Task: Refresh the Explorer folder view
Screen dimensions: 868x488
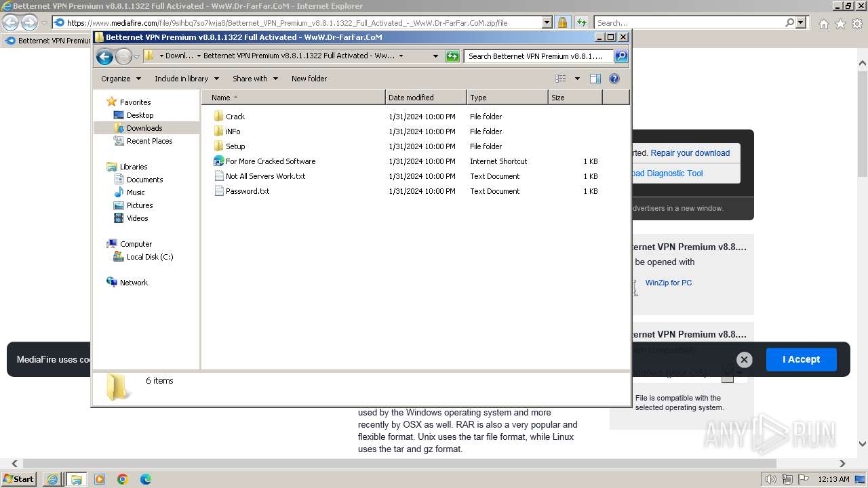Action: pyautogui.click(x=452, y=56)
